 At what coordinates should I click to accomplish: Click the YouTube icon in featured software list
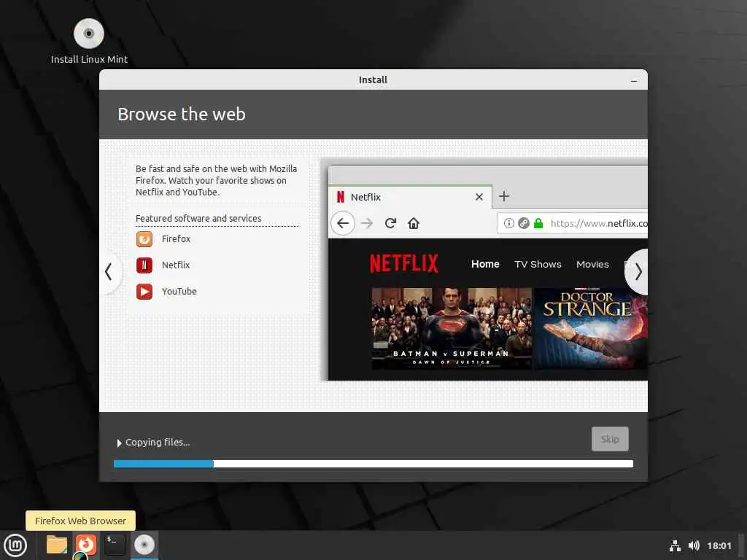[x=144, y=292]
